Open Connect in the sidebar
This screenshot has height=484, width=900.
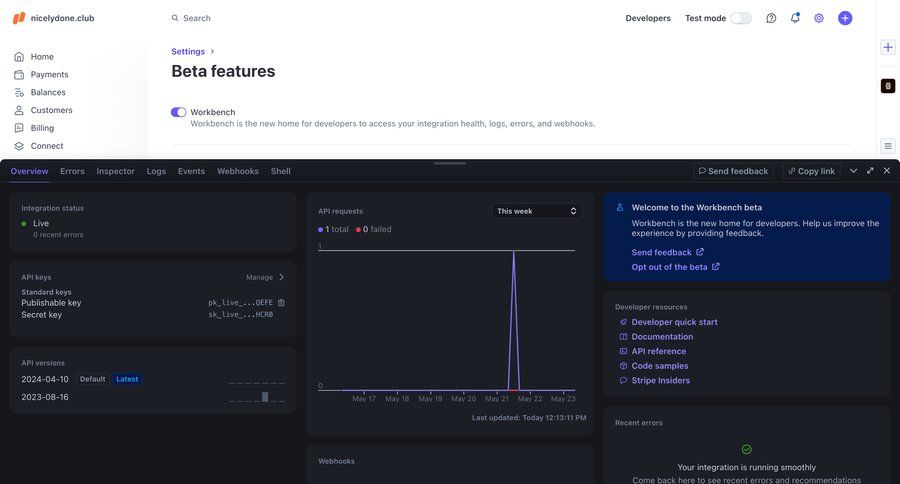tap(47, 146)
